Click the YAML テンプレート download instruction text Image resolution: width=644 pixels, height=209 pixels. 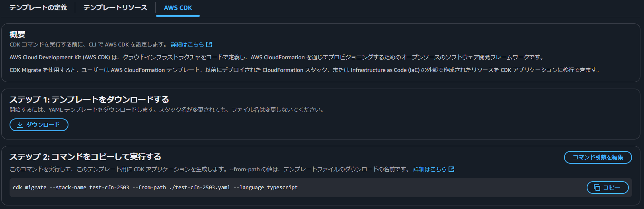(x=167, y=110)
